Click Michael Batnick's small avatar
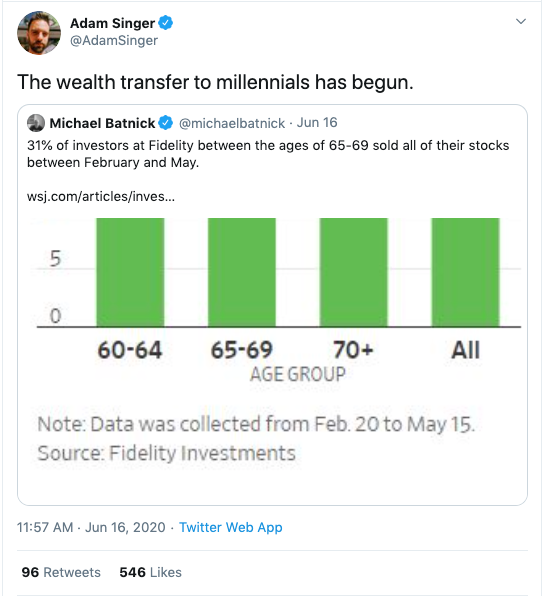The image size is (545, 596). (36, 123)
